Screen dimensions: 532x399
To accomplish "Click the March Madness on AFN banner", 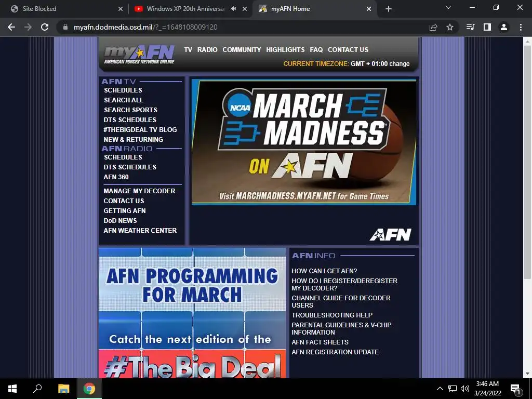I will tap(303, 142).
